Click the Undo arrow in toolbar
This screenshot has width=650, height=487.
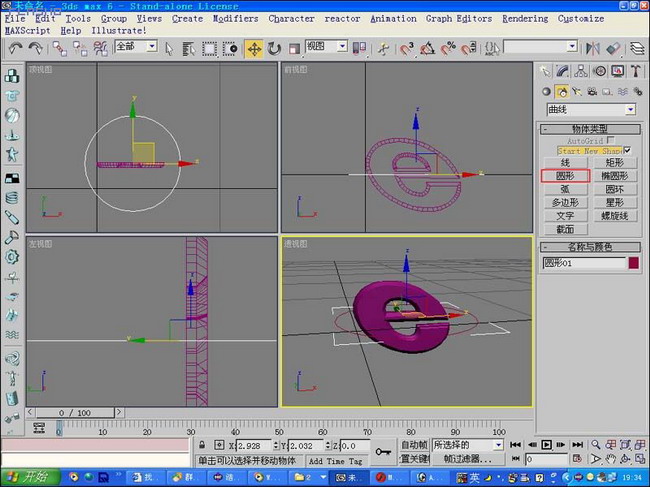click(x=15, y=48)
